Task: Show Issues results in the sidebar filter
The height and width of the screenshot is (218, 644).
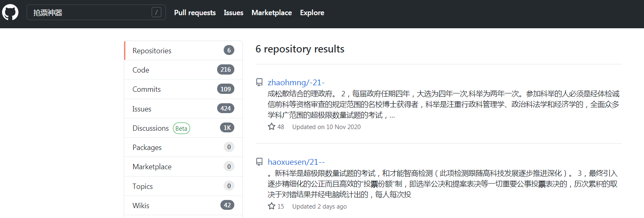Action: 184,109
